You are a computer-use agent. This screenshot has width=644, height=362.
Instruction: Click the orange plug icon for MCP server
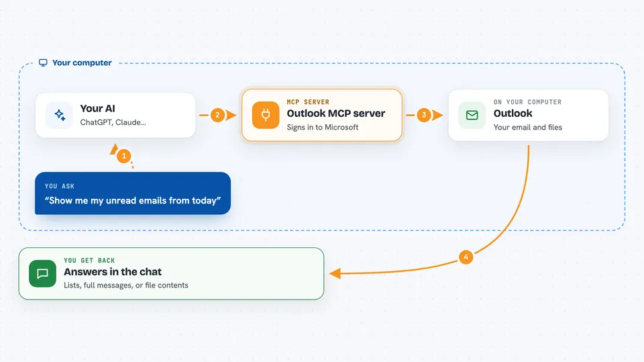pos(266,116)
